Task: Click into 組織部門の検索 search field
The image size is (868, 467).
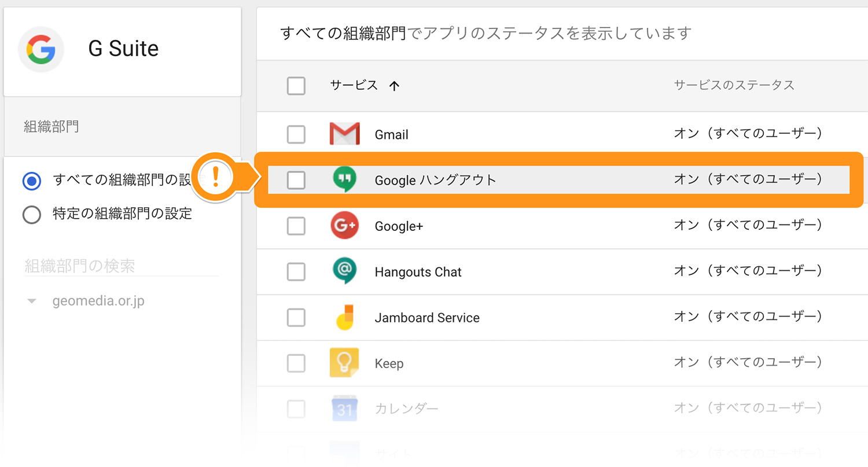Action: [x=122, y=266]
